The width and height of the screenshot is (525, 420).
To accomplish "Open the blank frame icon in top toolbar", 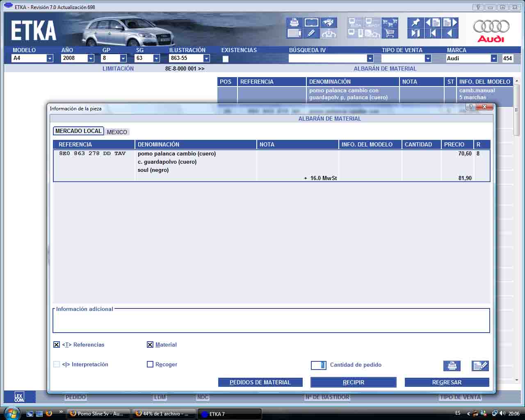I will click(x=311, y=23).
